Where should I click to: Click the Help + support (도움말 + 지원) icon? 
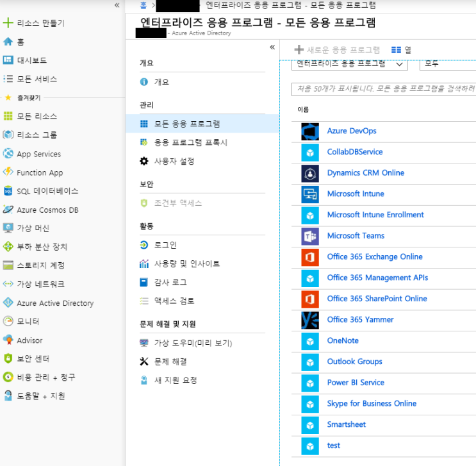[8, 395]
